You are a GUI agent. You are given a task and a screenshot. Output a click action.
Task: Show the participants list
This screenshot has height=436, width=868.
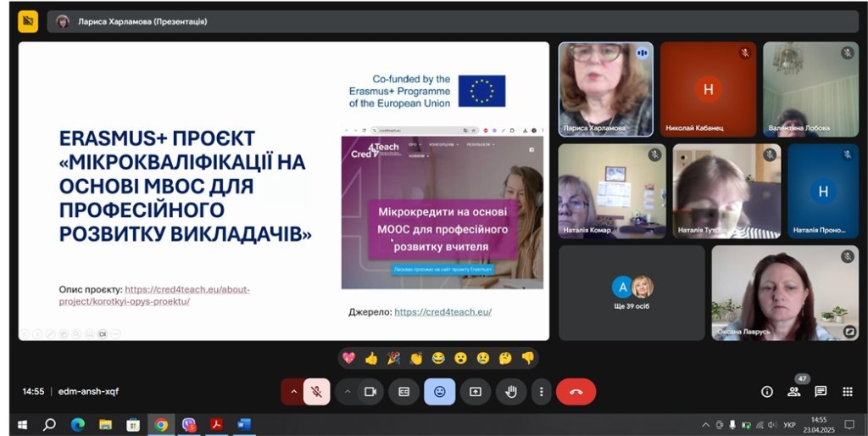coord(794,391)
